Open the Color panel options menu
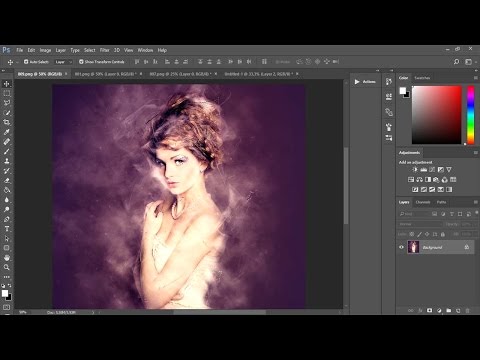Image resolution: width=480 pixels, height=360 pixels. [x=476, y=78]
